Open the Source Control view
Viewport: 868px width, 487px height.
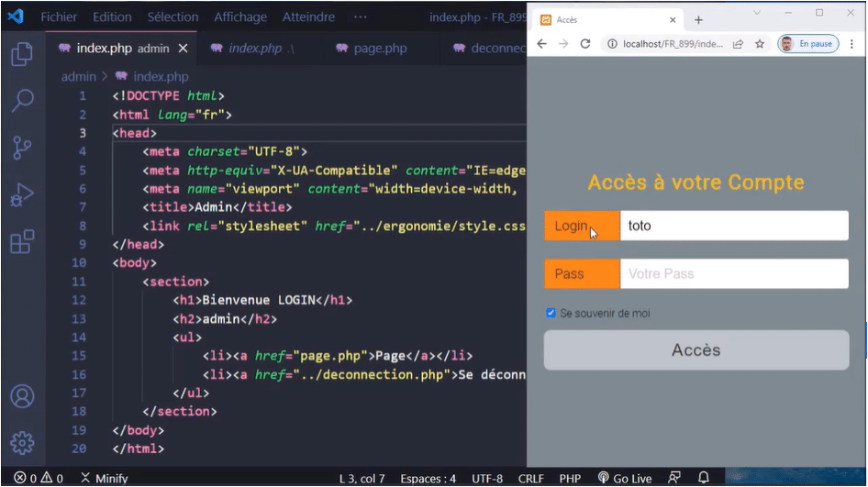coord(22,148)
